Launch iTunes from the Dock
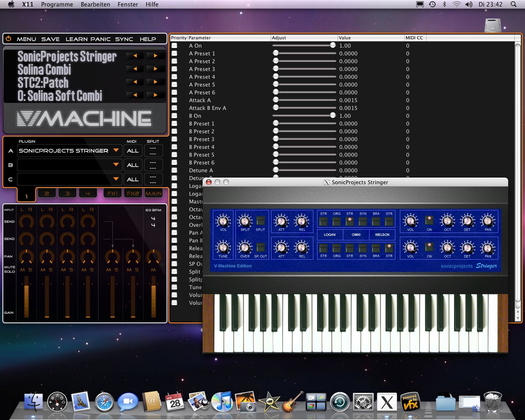Image resolution: width=525 pixels, height=420 pixels. point(222,402)
